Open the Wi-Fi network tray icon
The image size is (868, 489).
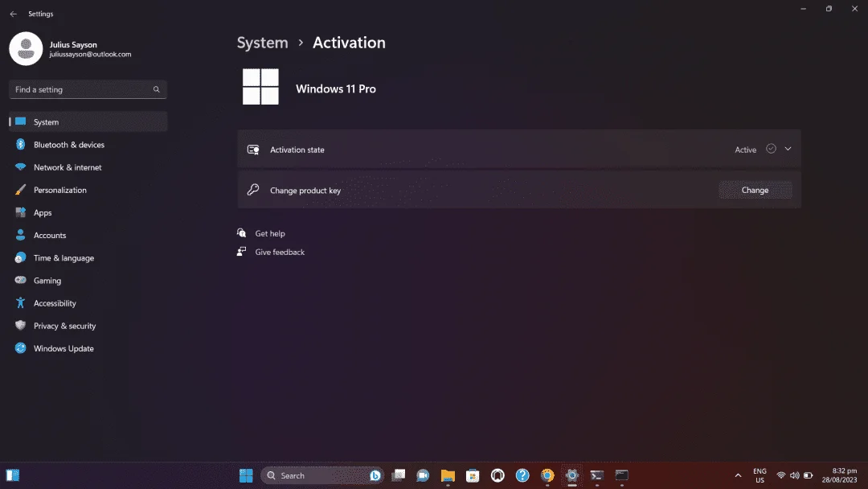(781, 475)
